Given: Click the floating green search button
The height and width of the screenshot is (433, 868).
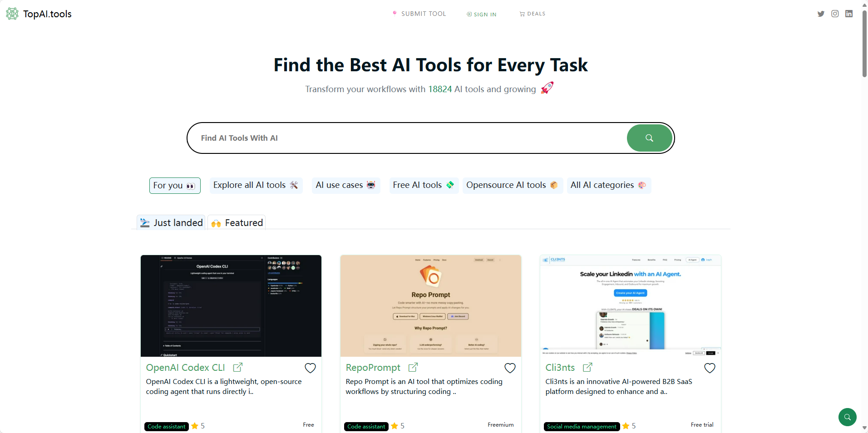Looking at the screenshot, I should coord(847,417).
